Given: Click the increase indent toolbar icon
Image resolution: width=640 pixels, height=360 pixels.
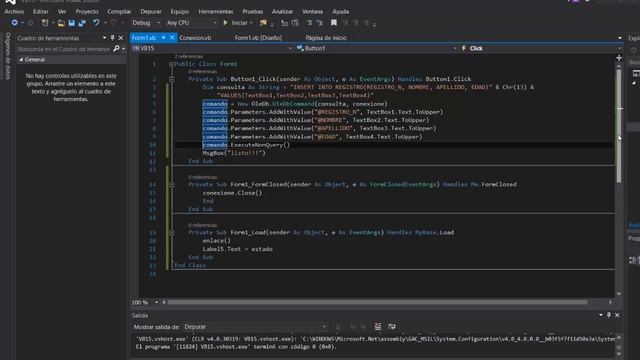Looking at the screenshot, I should coord(320,23).
